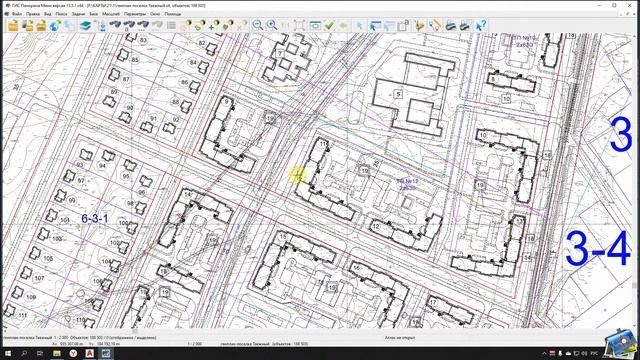Click the binoculars icon with dots
640x360 pixels.
coord(142,26)
